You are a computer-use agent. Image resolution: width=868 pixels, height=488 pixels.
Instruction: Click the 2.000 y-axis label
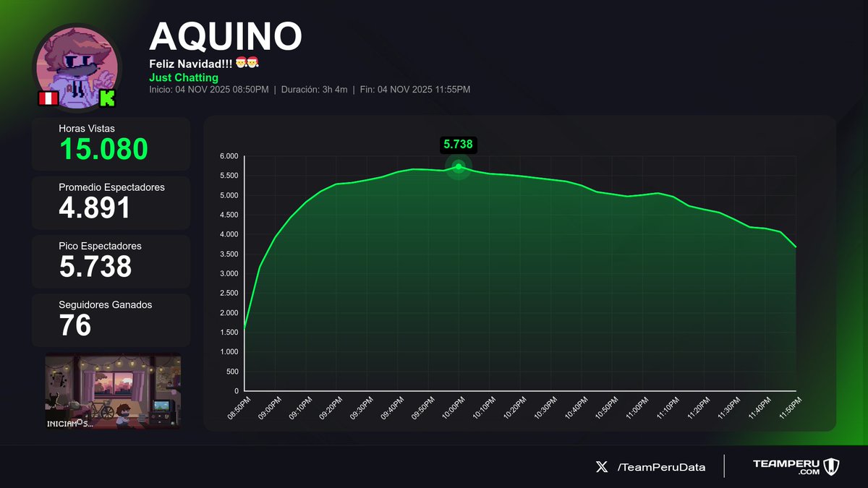[x=229, y=312]
